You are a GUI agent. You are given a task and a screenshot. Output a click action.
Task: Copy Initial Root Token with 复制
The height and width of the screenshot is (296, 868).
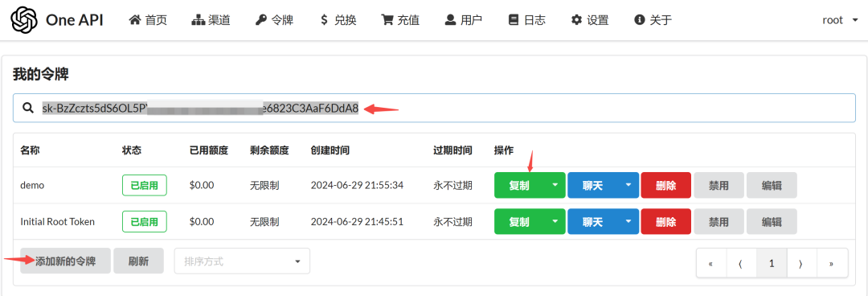519,222
